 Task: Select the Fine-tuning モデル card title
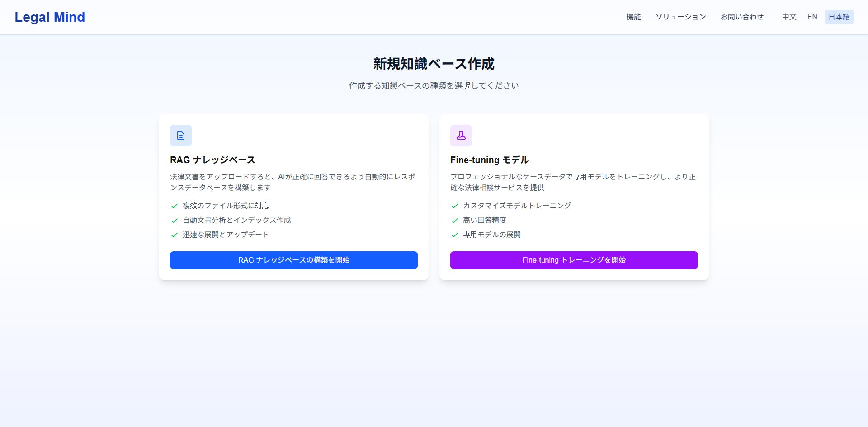point(489,160)
